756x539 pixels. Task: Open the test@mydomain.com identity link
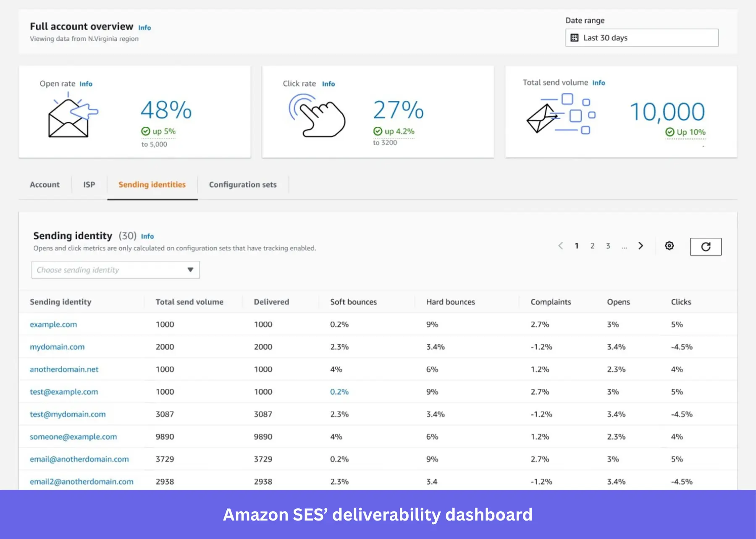pos(68,414)
